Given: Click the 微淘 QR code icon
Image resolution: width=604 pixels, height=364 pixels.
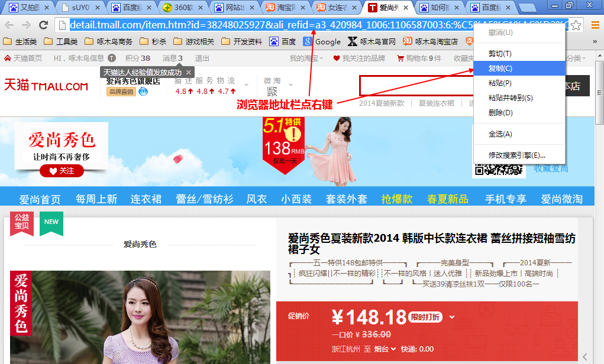Looking at the screenshot, I should click(272, 92).
